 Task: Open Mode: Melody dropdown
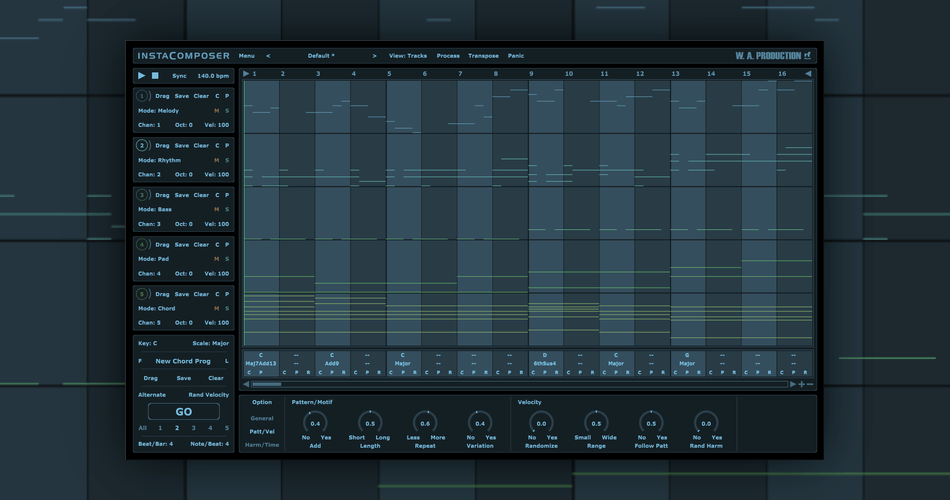pyautogui.click(x=158, y=111)
